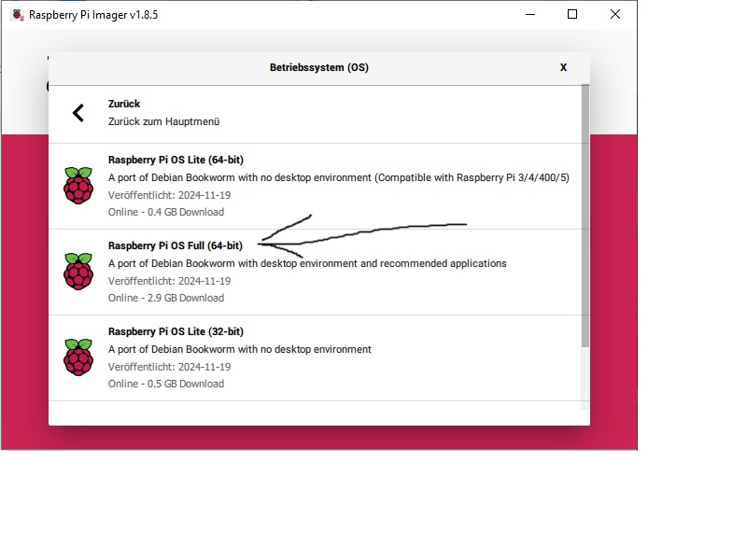Screen dimensions: 747x560
Task: Select Raspberry Pi OS Lite (64-bit)
Action: click(315, 186)
